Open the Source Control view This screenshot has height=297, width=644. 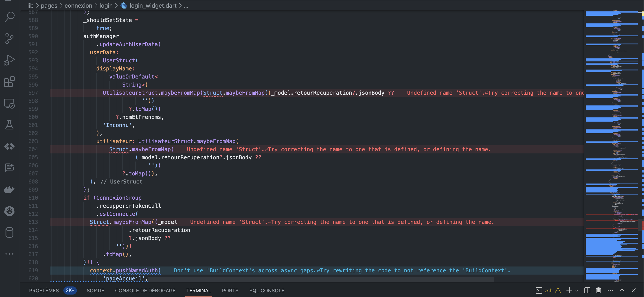(9, 39)
